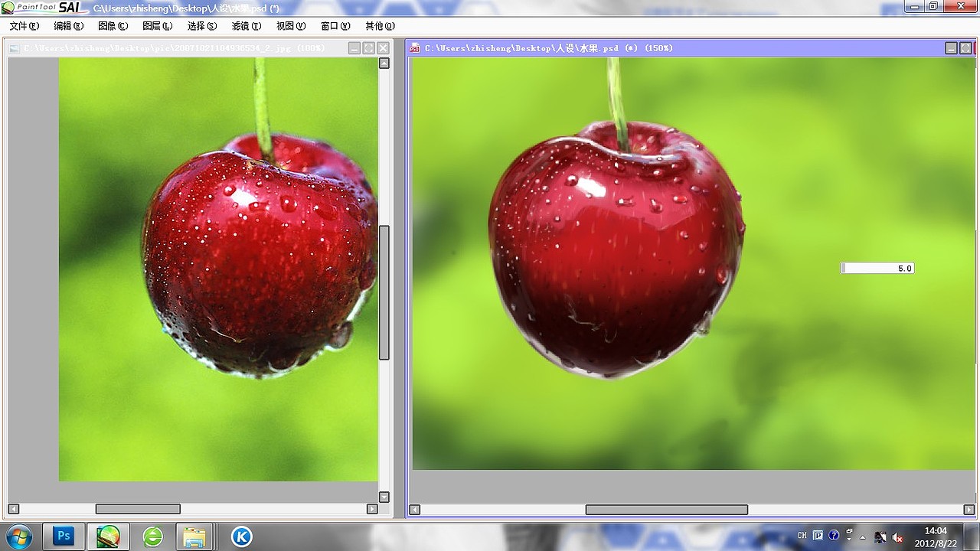Image resolution: width=980 pixels, height=551 pixels.
Task: Maximize the 水果.psd canvas window
Action: pyautogui.click(x=967, y=48)
